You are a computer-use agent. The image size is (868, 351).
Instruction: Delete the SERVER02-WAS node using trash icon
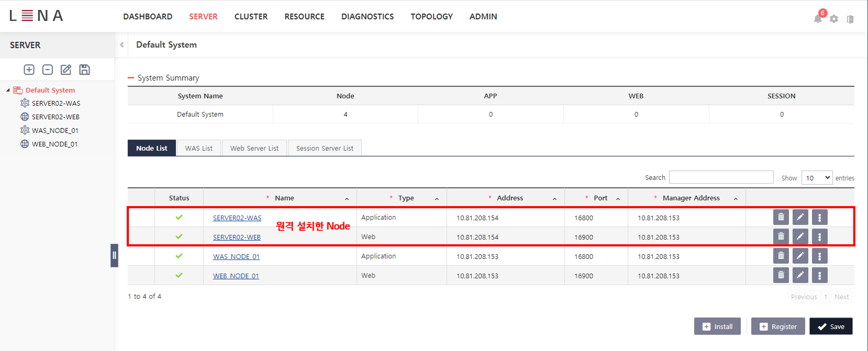[781, 217]
